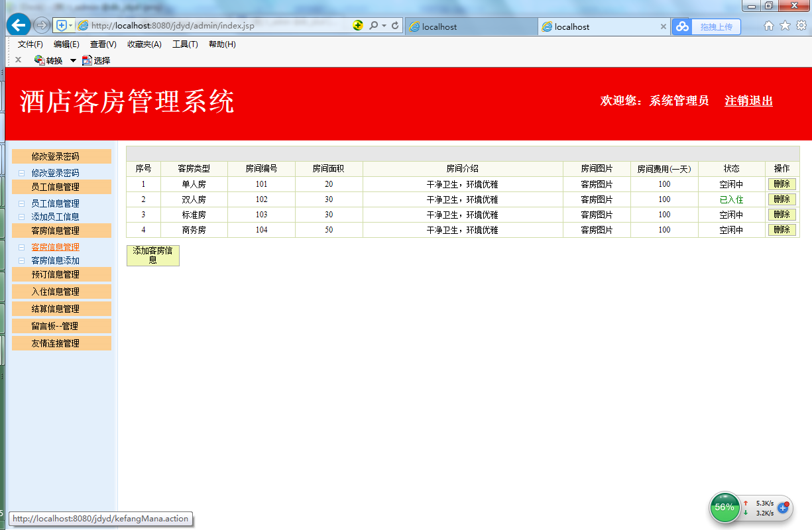
Task: Click 双人房 room type cell
Action: coord(194,199)
